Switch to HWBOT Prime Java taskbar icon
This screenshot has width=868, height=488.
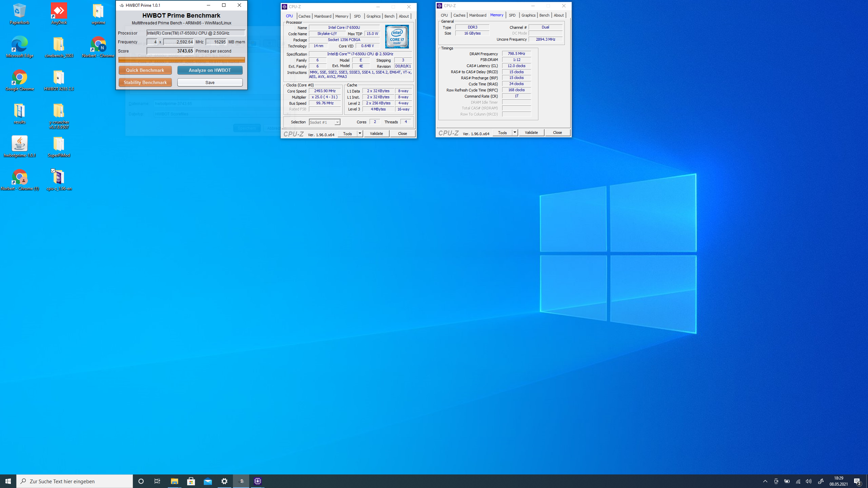pyautogui.click(x=241, y=481)
